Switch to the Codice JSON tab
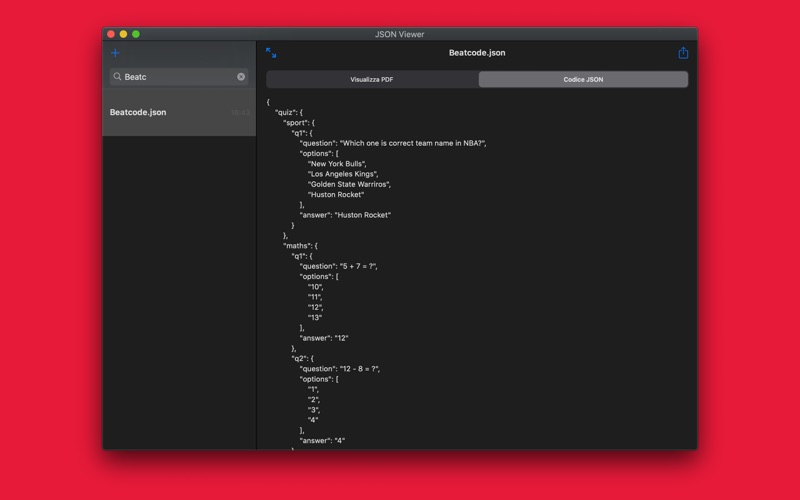 click(x=583, y=80)
